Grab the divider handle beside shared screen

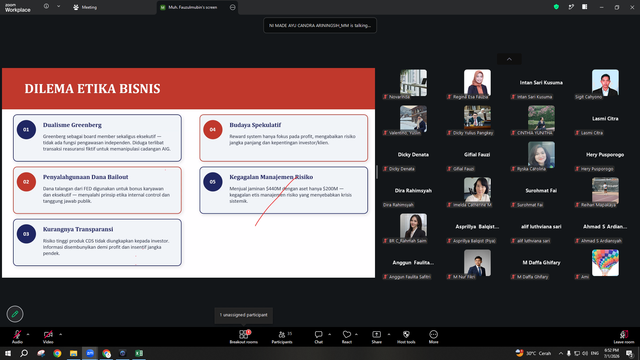pos(377,172)
